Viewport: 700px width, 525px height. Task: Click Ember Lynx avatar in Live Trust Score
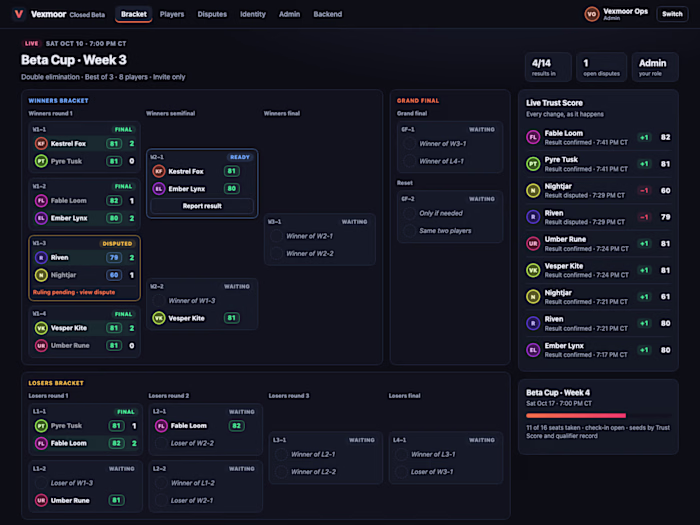pyautogui.click(x=533, y=350)
